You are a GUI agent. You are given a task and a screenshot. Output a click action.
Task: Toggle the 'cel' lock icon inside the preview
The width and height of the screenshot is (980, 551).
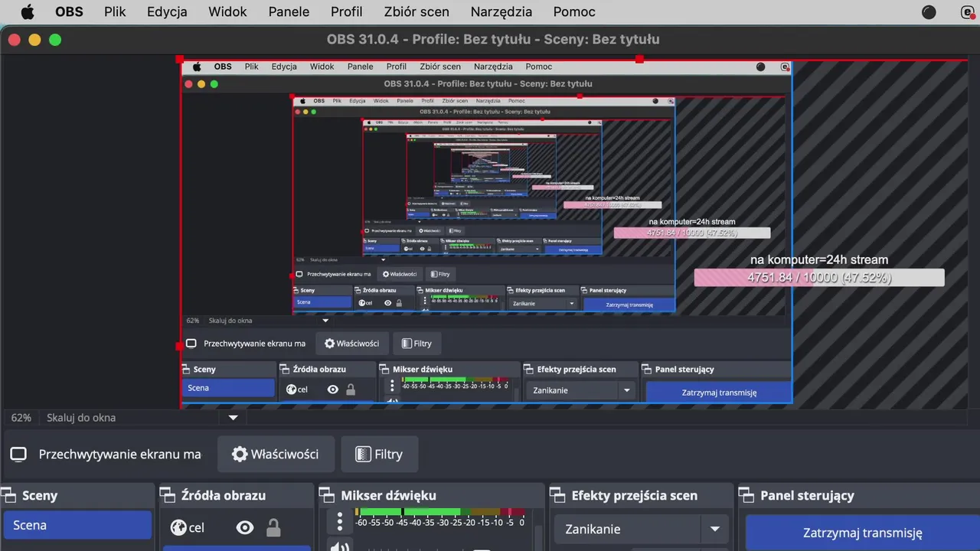pyautogui.click(x=351, y=389)
